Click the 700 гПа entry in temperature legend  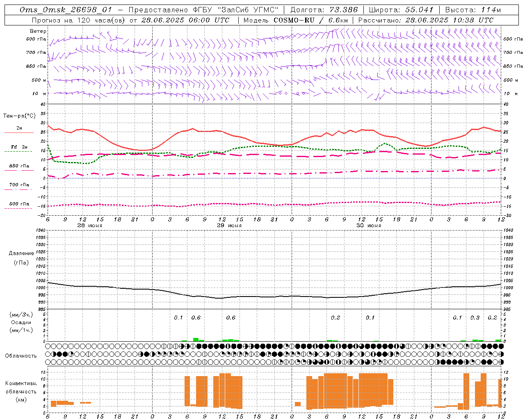click(x=19, y=185)
